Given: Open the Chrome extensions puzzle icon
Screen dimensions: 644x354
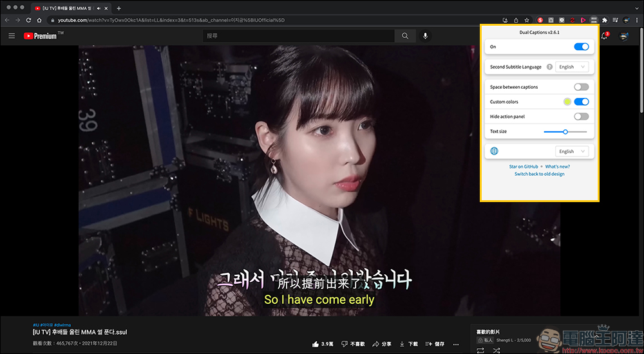Looking at the screenshot, I should click(605, 20).
